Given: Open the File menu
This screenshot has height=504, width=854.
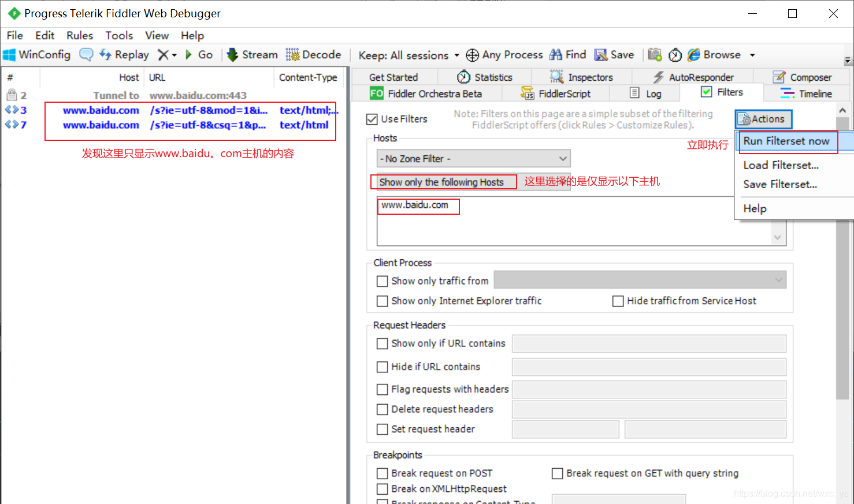Looking at the screenshot, I should [14, 35].
